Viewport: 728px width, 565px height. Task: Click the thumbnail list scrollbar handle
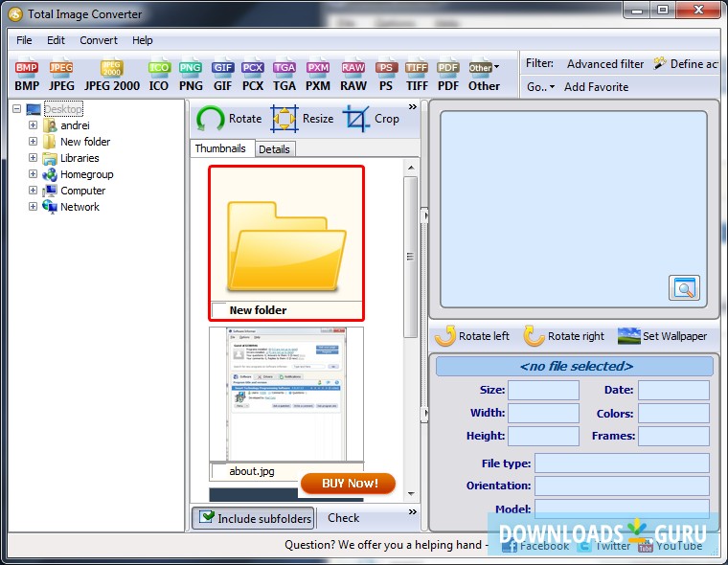point(410,257)
